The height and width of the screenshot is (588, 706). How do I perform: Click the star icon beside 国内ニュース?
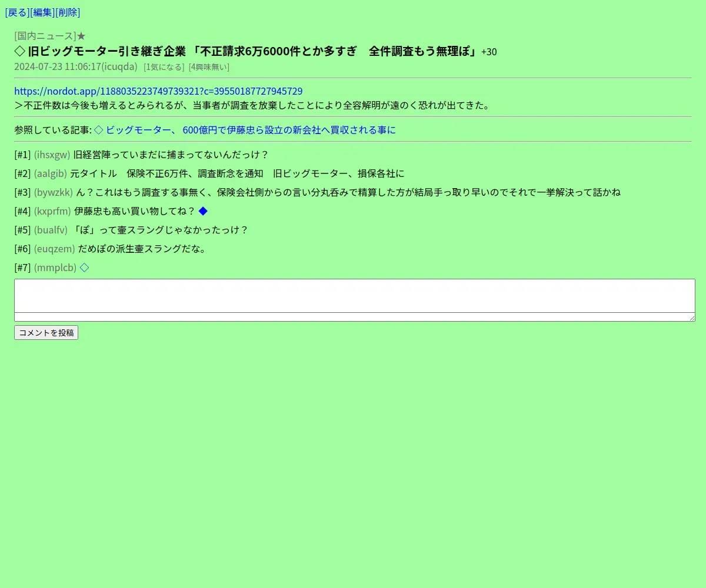pos(81,36)
